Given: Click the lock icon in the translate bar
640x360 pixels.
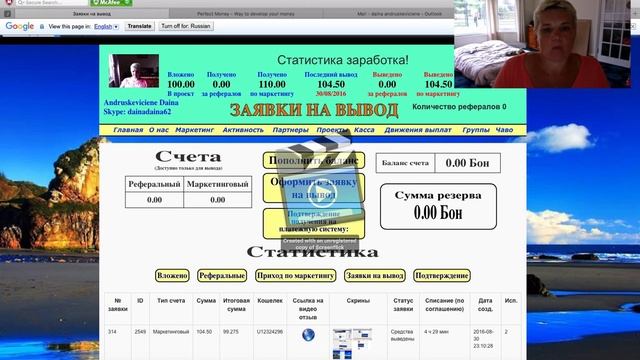Looking at the screenshot, I should point(42,27).
